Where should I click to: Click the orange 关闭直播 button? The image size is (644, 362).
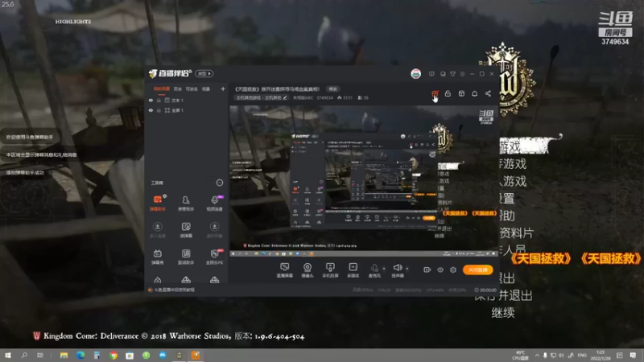tap(477, 269)
